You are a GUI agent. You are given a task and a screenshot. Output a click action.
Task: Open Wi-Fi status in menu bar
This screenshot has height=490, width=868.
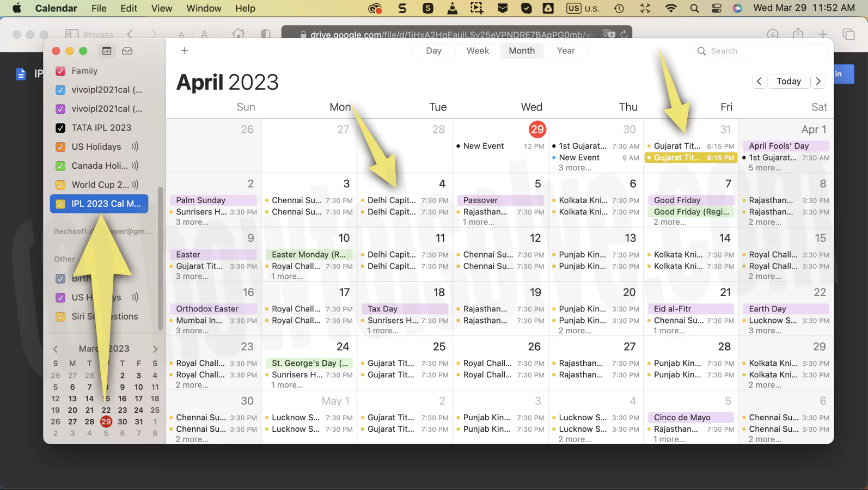click(x=671, y=8)
